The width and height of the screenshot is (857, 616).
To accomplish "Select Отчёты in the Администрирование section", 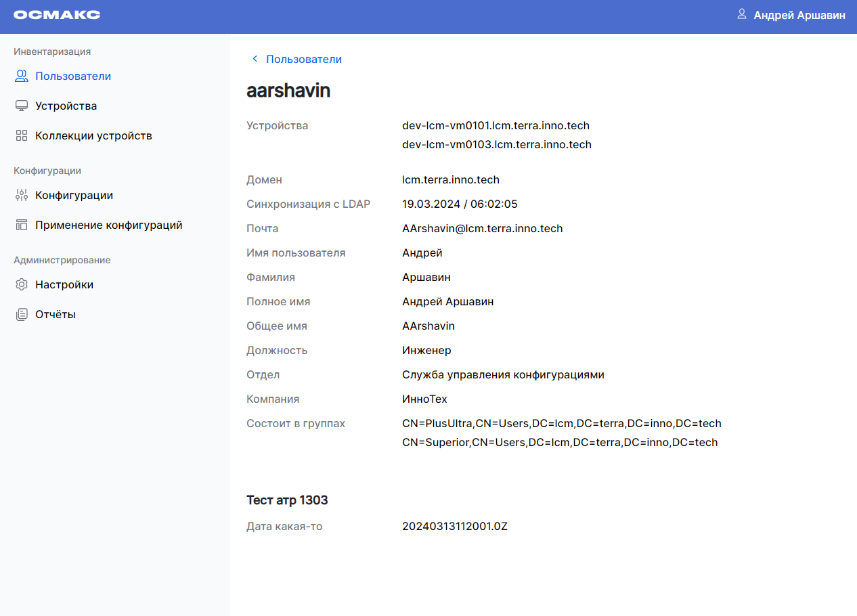I will pos(56,314).
